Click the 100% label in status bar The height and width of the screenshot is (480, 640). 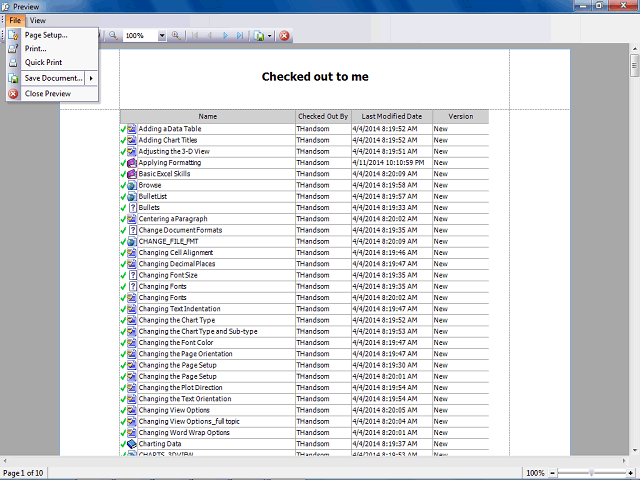tap(535, 473)
